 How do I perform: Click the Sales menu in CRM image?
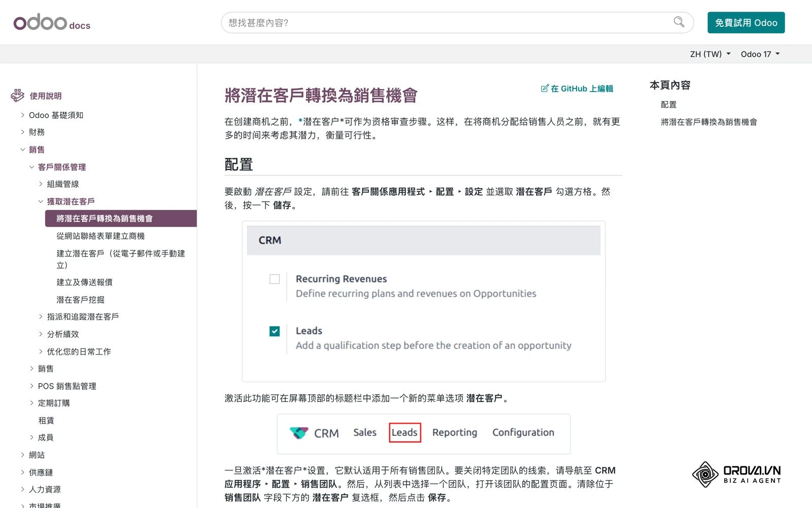pyautogui.click(x=365, y=432)
